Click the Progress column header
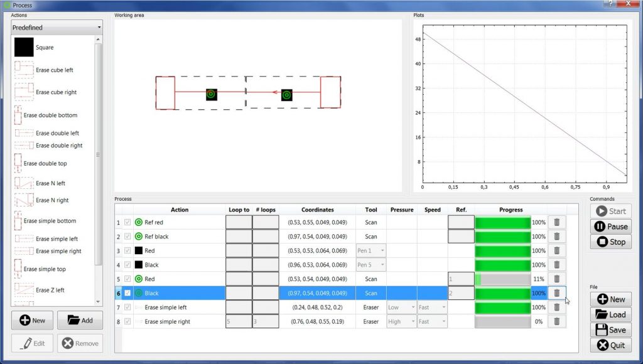This screenshot has width=643, height=364. click(x=511, y=210)
